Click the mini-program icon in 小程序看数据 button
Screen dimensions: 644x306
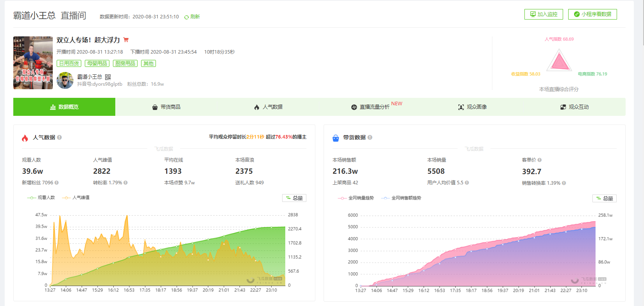[577, 14]
